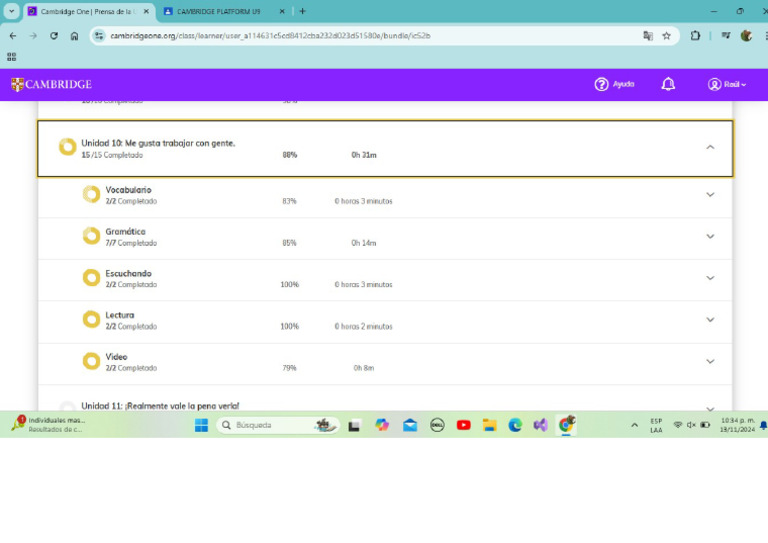This screenshot has height=543, width=768.
Task: Expand the Unidad 11 section chevron
Action: point(710,408)
